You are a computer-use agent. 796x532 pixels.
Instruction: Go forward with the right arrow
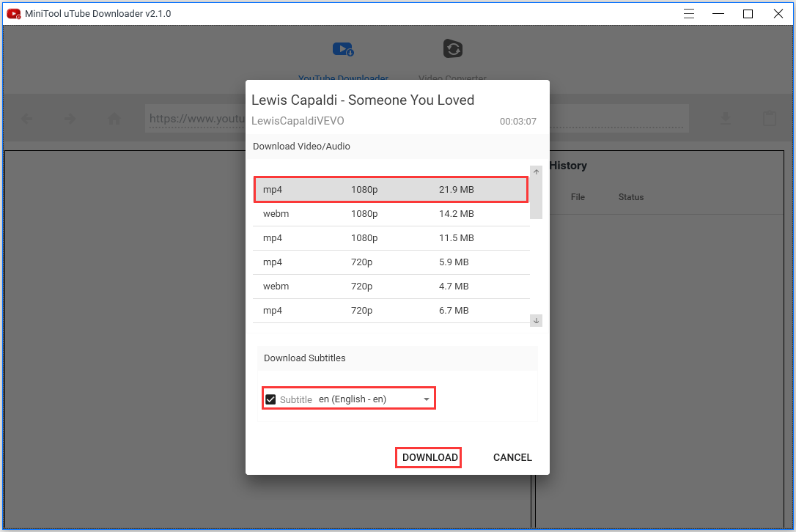tap(70, 119)
